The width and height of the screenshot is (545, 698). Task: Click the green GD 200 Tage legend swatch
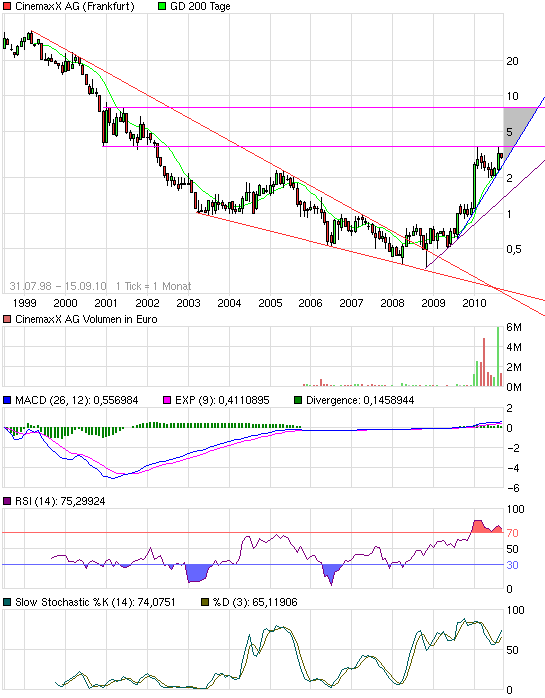162,6
